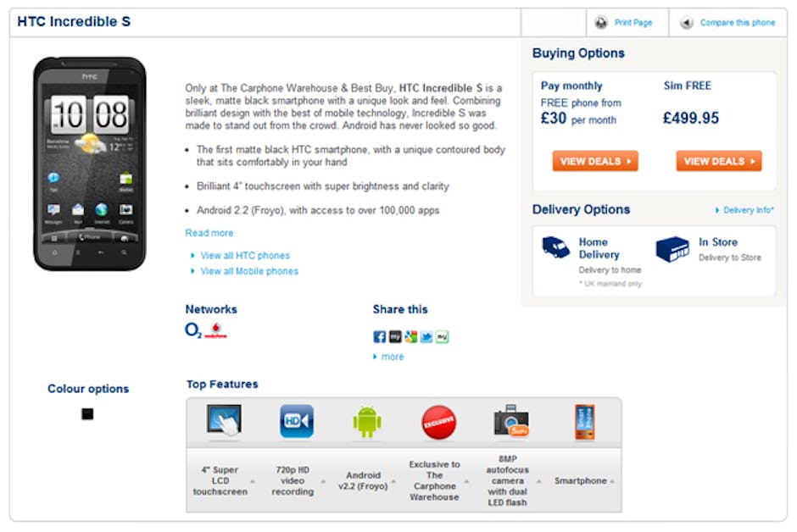
Task: Click the HTC Incredible S phone image
Action: 90,163
